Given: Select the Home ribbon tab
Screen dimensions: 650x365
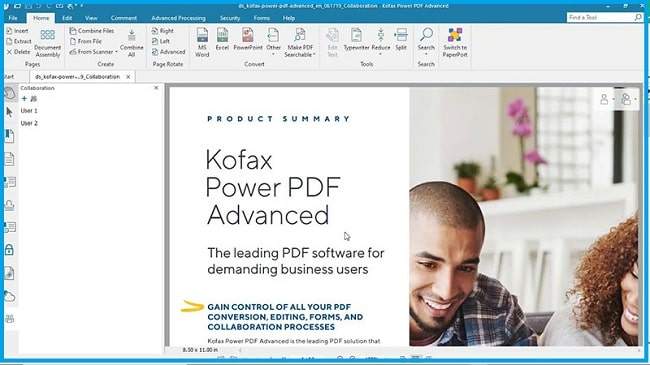Looking at the screenshot, I should 41,18.
